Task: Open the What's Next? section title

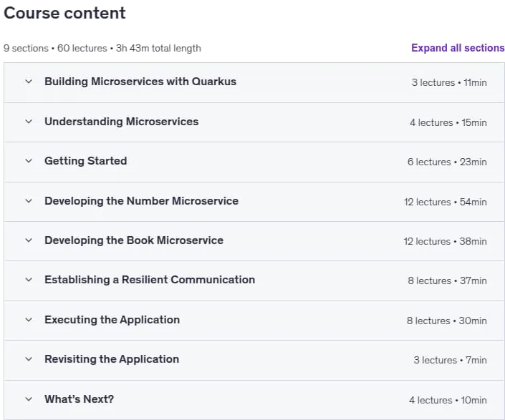Action: pyautogui.click(x=80, y=399)
